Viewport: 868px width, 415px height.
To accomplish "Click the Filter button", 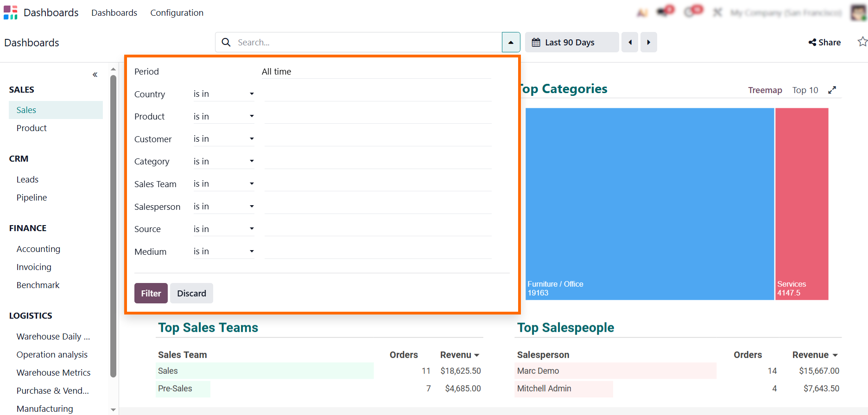I will [x=151, y=293].
